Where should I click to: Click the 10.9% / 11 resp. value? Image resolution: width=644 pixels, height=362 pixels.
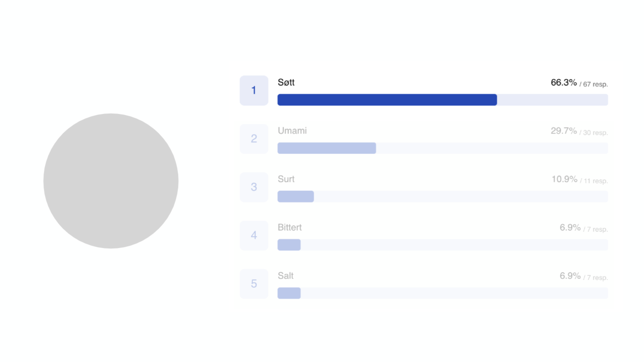[x=580, y=179]
